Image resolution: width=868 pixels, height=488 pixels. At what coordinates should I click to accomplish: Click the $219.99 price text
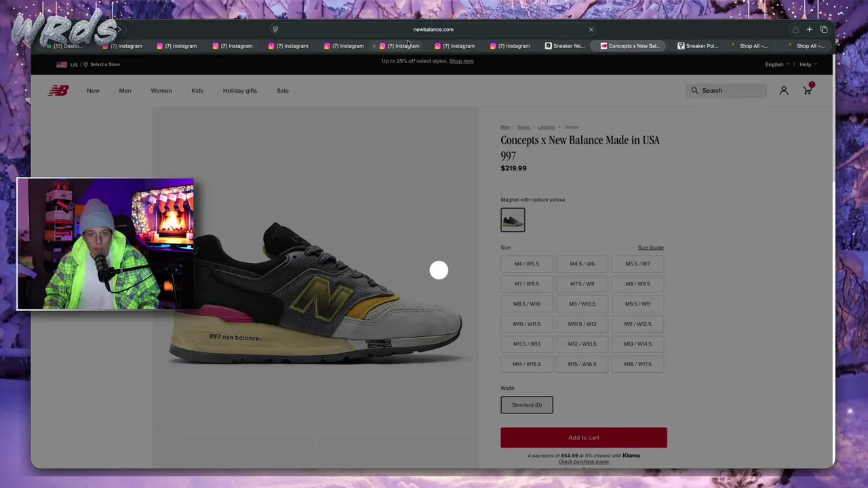(513, 168)
